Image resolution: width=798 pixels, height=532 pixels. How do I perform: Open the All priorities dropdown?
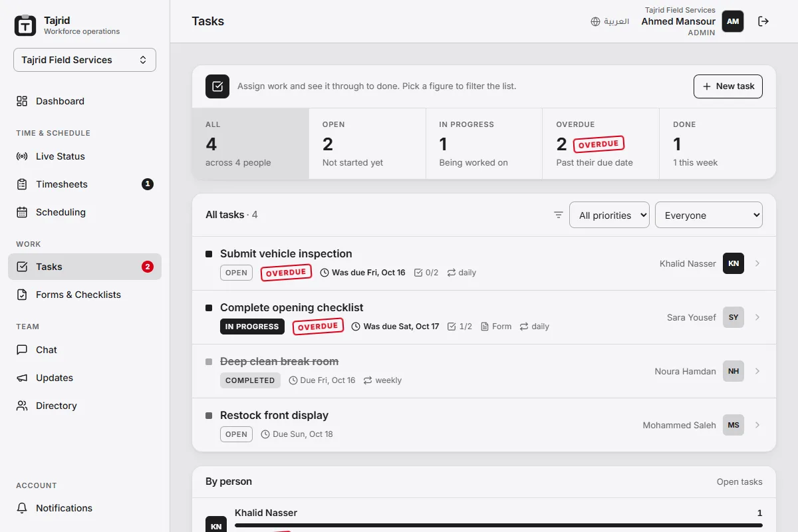609,215
